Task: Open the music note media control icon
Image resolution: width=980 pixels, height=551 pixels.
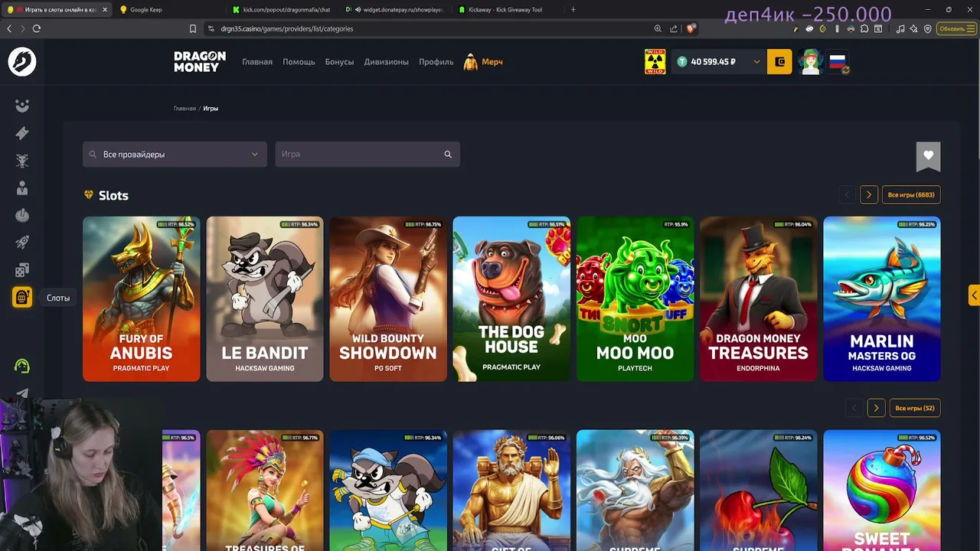Action: pos(900,28)
